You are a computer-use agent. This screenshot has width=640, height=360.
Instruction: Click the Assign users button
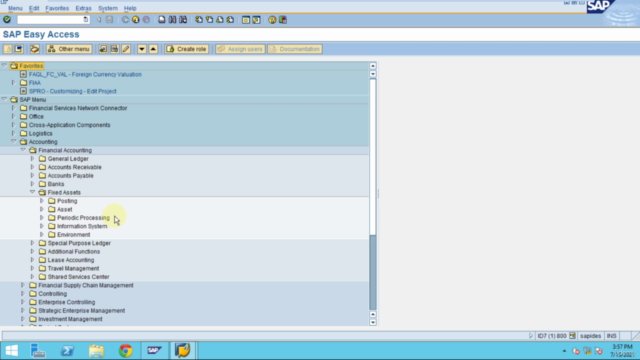(240, 49)
